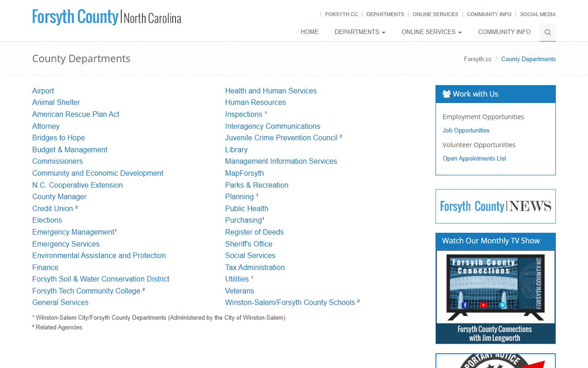This screenshot has width=588, height=368.
Task: Open the Credit Union link
Action: pyautogui.click(x=53, y=208)
